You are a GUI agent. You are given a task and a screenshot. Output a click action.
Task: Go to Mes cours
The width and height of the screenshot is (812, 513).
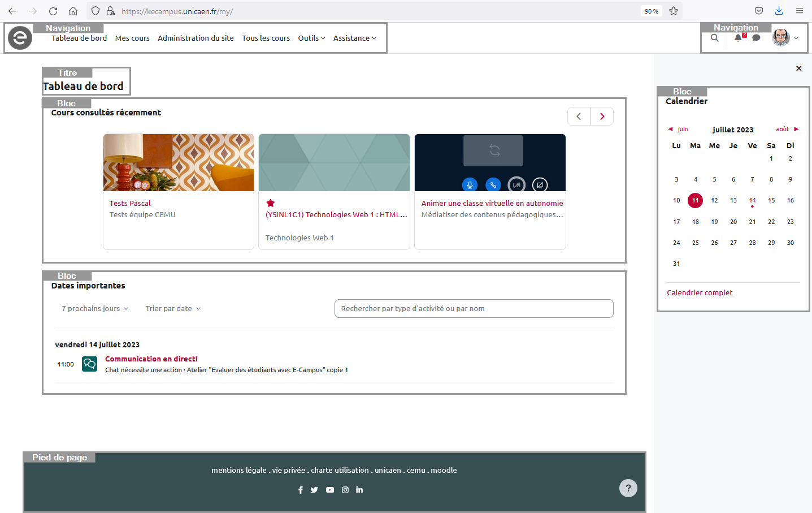click(x=132, y=38)
